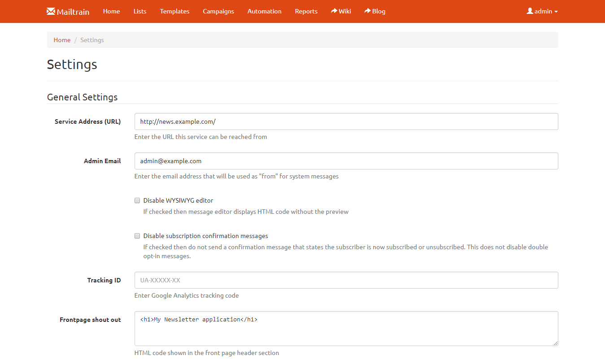This screenshot has height=364, width=605.
Task: Focus the Admin Email input field
Action: 346,161
